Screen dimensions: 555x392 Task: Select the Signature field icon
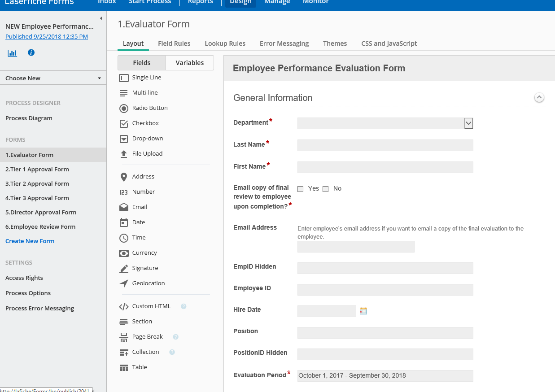tap(124, 268)
